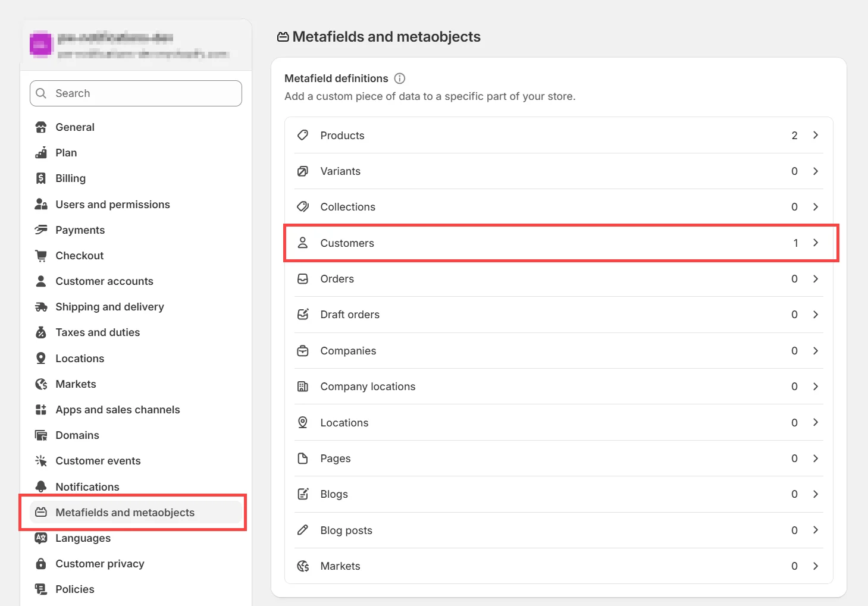Click the Blog posts pencil icon
This screenshot has height=606, width=868.
303,530
